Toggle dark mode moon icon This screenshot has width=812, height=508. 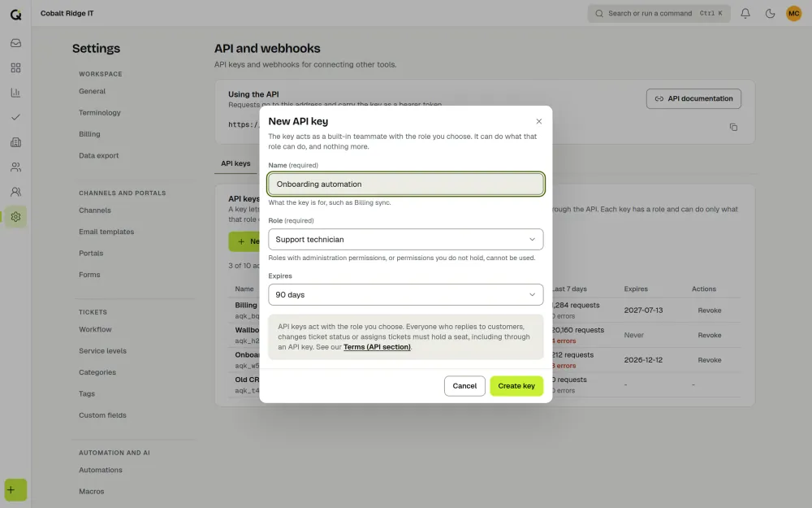[x=770, y=14]
